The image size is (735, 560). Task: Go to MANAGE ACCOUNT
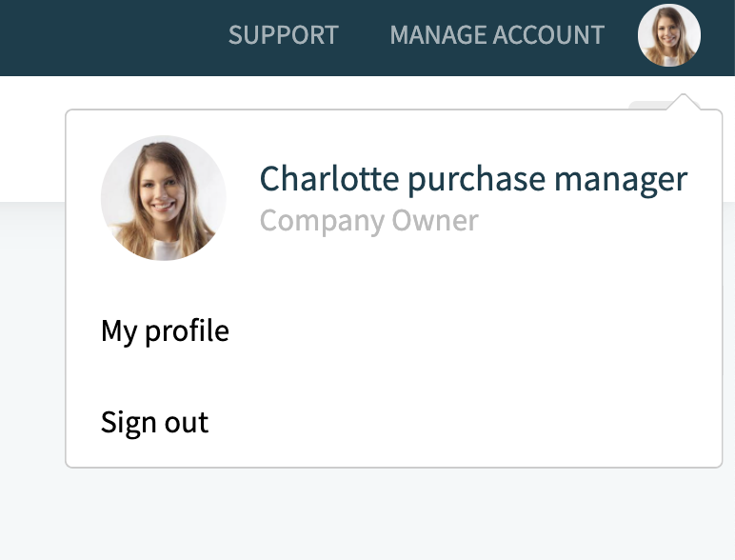[x=497, y=35]
